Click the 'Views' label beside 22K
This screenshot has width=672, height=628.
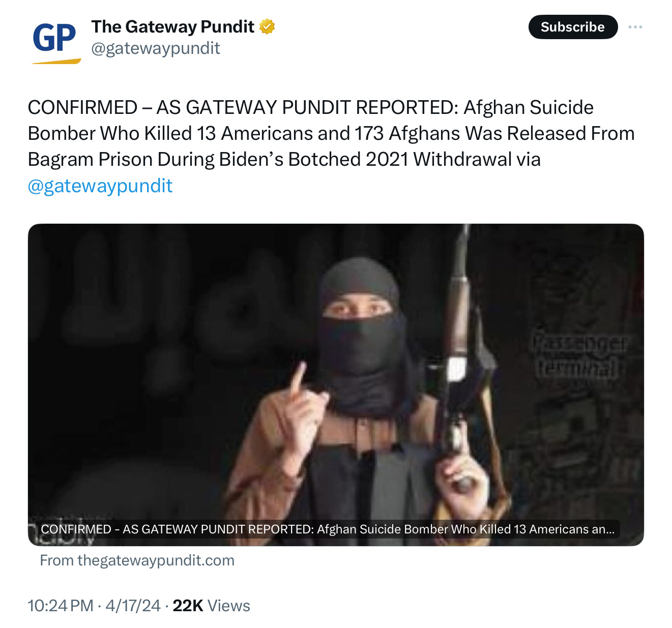coord(229,606)
